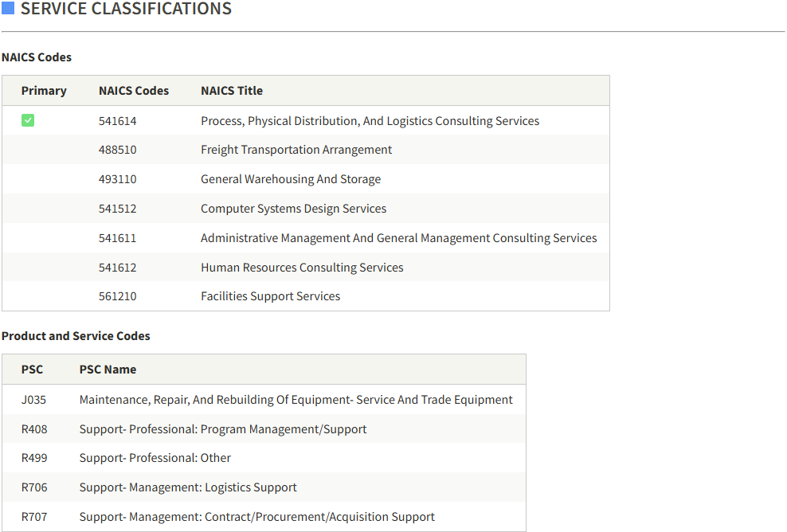Click Support- Professional: Program Management/Support
The height and width of the screenshot is (532, 787).
pos(223,429)
